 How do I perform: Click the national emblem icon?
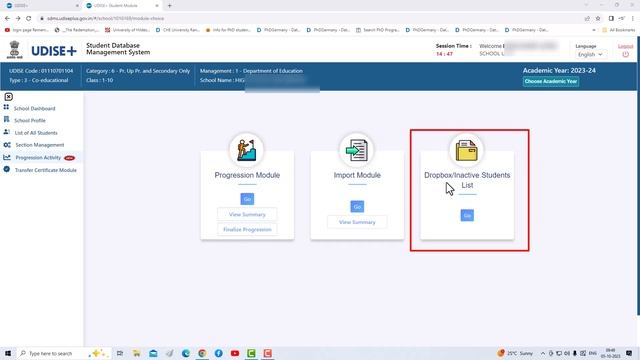14,50
